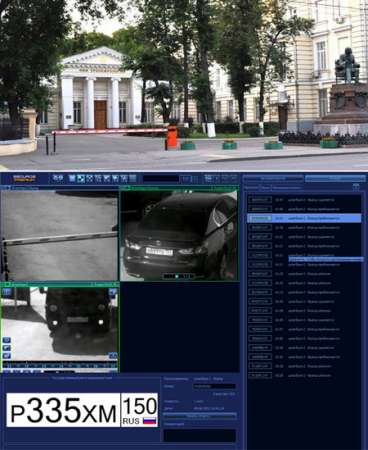Click top-left overlay icon on truck camera view

point(6,292)
